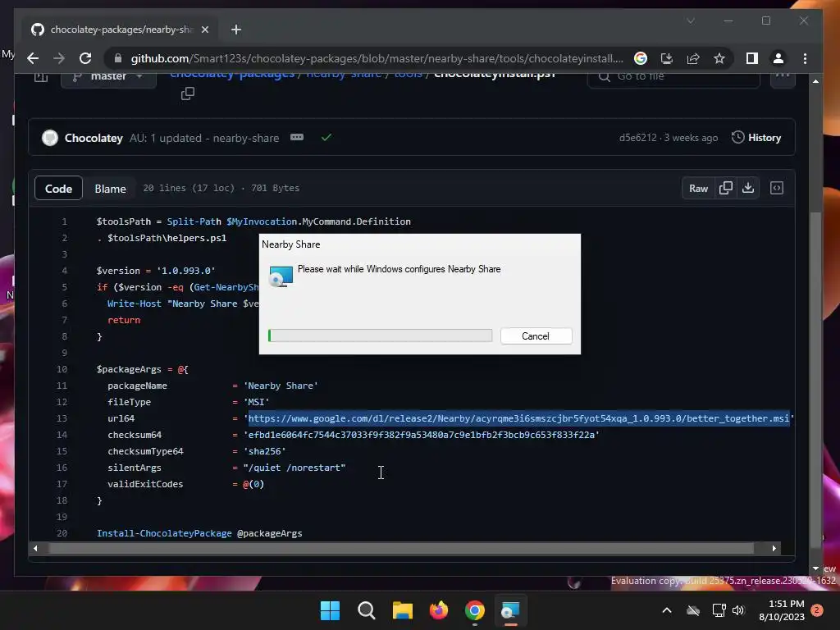The width and height of the screenshot is (840, 630).
Task: Open the Raw file view
Action: click(x=698, y=188)
